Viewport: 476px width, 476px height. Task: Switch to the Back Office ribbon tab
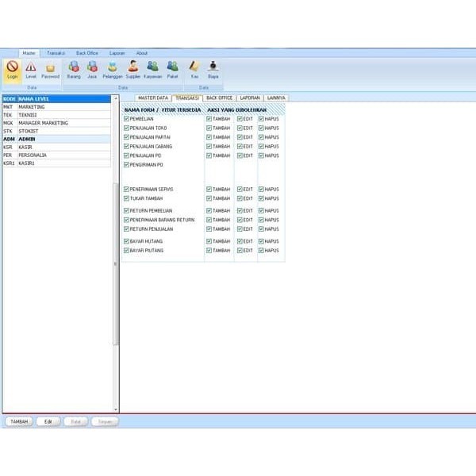(86, 53)
